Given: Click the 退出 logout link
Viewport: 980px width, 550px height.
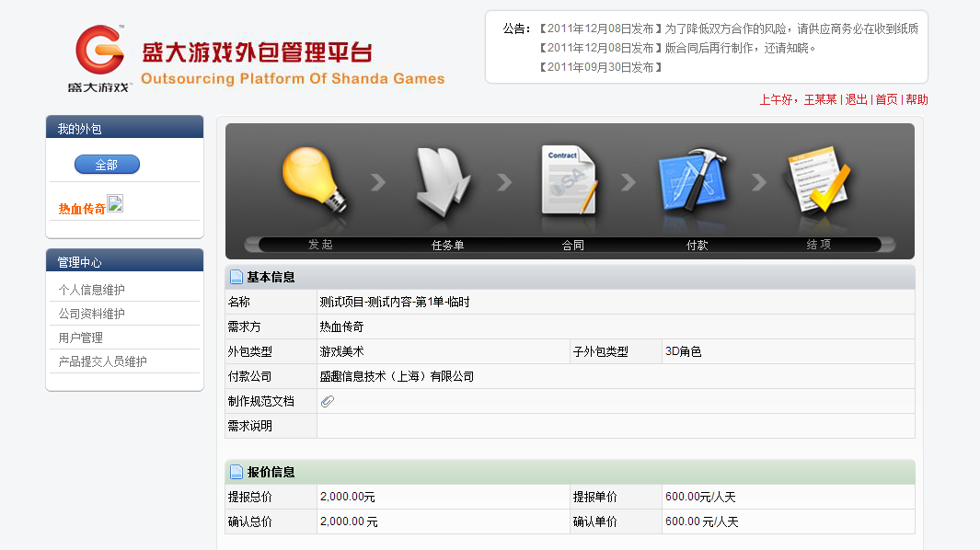Looking at the screenshot, I should 857,99.
